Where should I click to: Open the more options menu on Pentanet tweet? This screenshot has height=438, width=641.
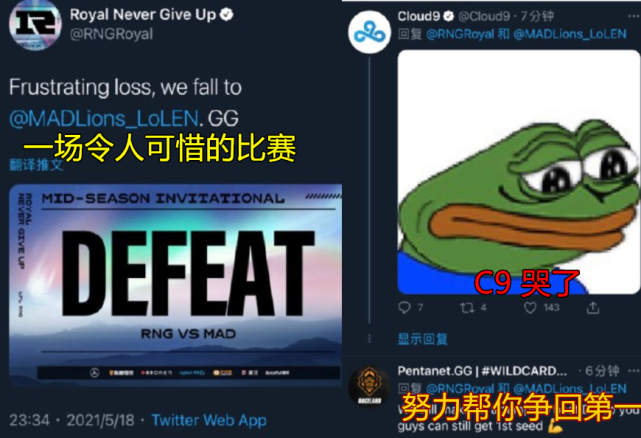[634, 371]
